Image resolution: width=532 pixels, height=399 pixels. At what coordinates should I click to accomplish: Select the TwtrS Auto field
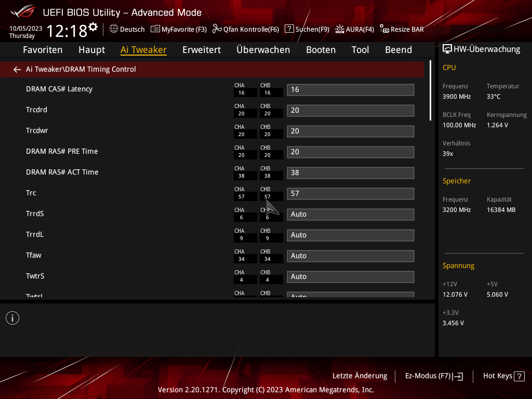coord(351,277)
